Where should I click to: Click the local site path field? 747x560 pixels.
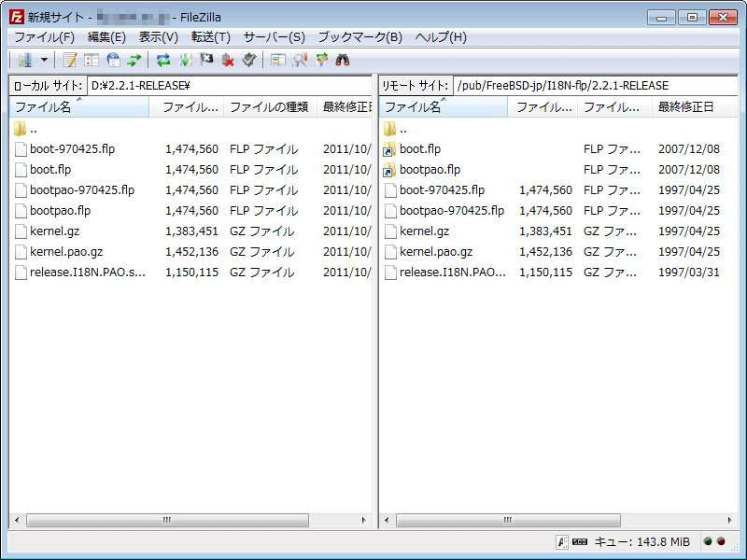pos(229,86)
